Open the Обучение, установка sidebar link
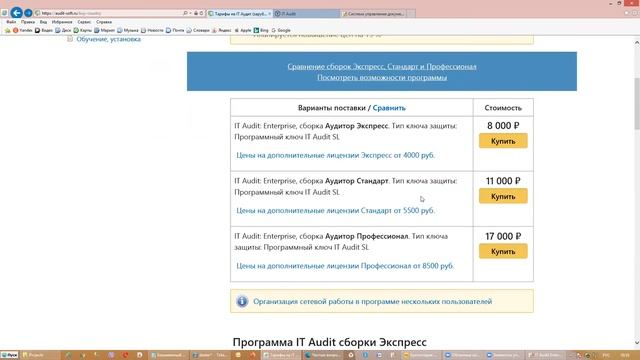This screenshot has height=360, width=640. click(x=109, y=39)
